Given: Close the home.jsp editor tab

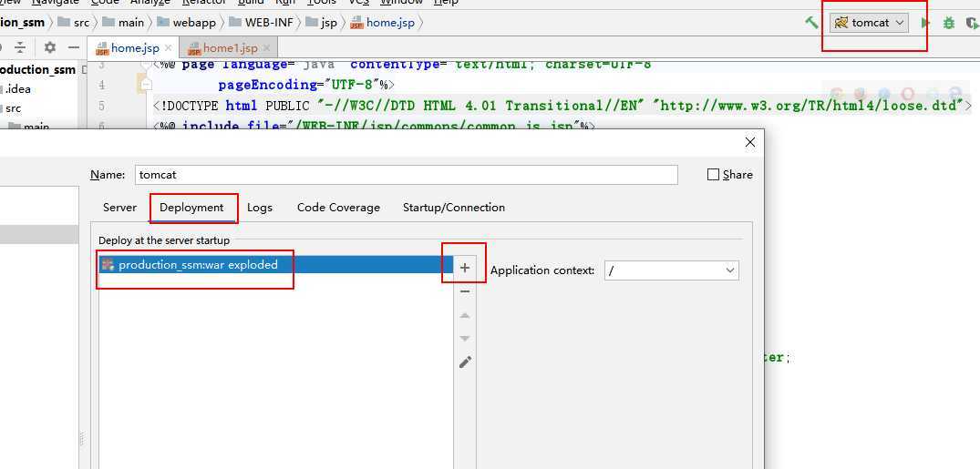Looking at the screenshot, I should tap(168, 48).
